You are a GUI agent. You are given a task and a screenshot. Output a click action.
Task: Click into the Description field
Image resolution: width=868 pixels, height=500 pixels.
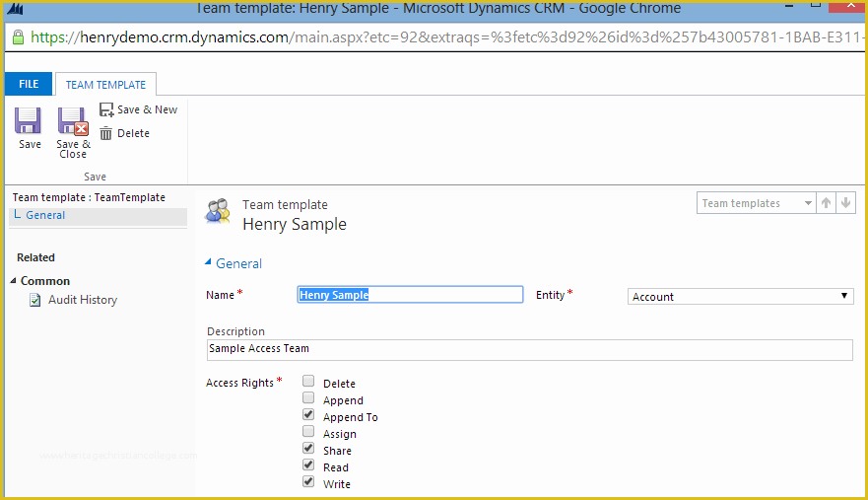coord(530,349)
